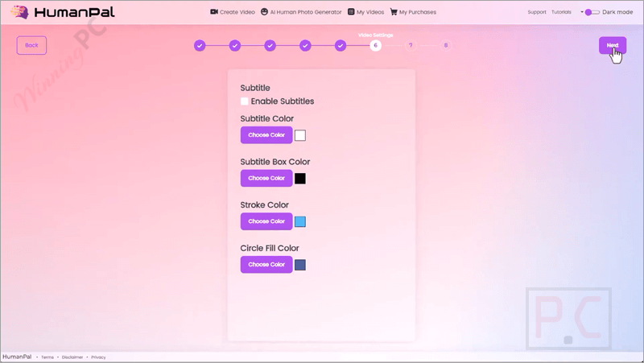Click the face icon beside AI Human Photo Generator

(264, 12)
